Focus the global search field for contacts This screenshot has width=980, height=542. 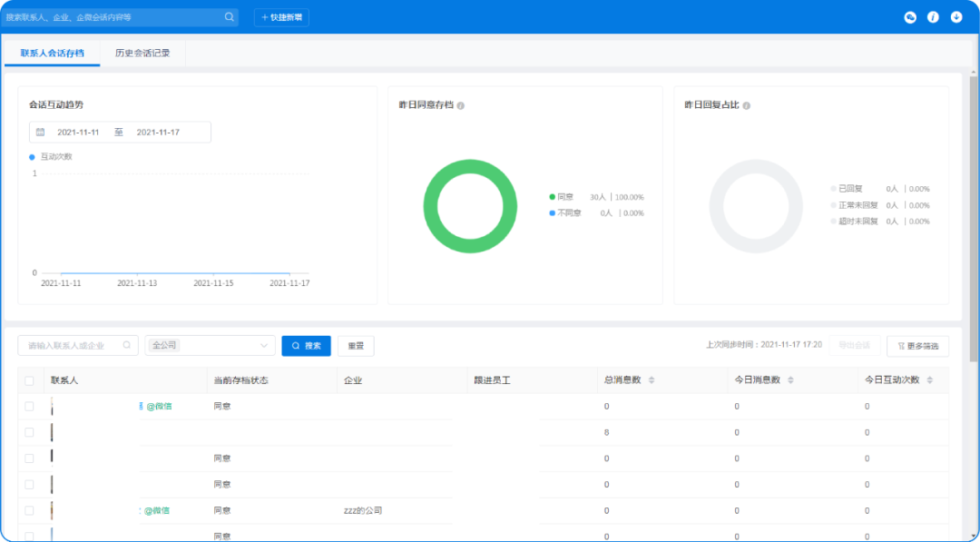pyautogui.click(x=120, y=17)
